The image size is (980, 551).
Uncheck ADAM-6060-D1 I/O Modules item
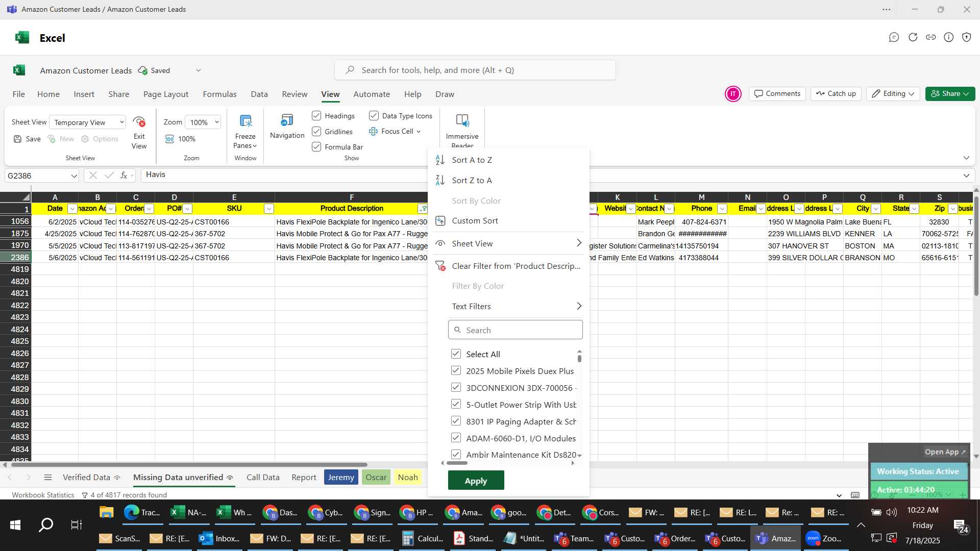point(456,438)
